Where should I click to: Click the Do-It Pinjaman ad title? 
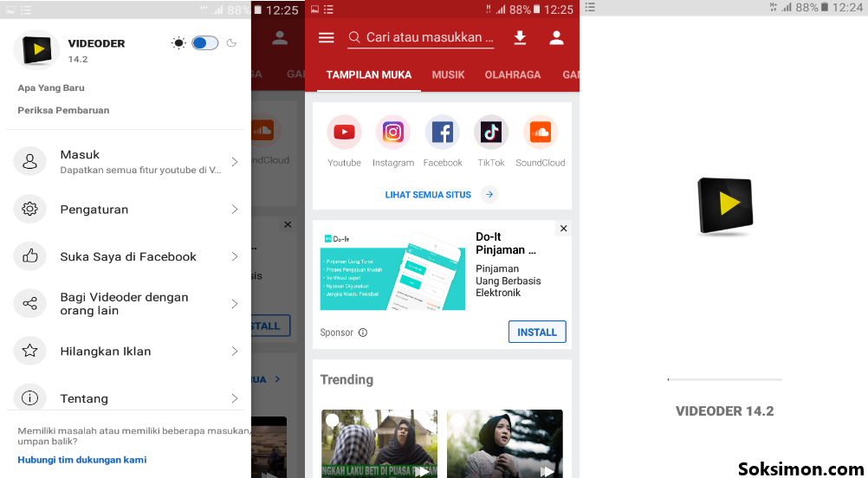click(x=505, y=243)
